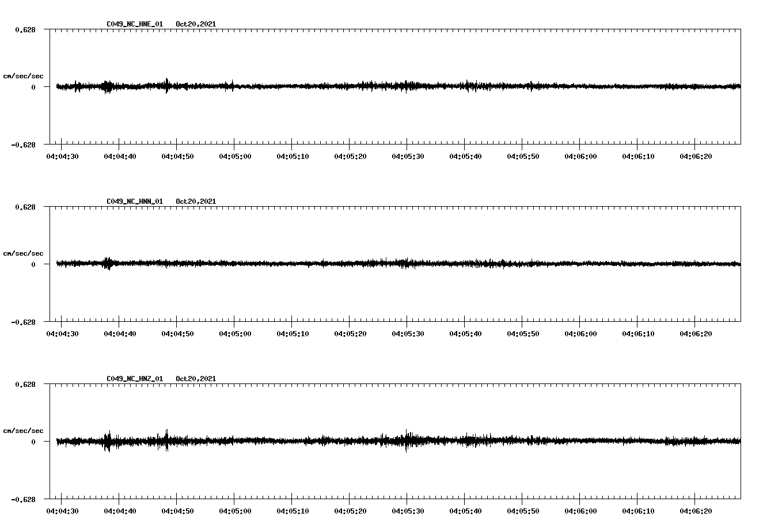
Task: Click the 04:05:40 time label under HNZ plot
Action: coord(465,511)
